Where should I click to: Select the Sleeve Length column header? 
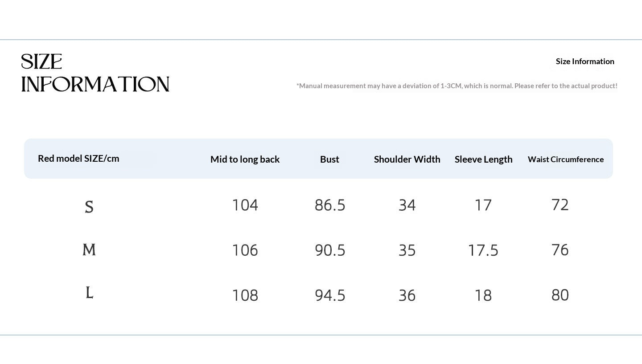[x=483, y=160]
